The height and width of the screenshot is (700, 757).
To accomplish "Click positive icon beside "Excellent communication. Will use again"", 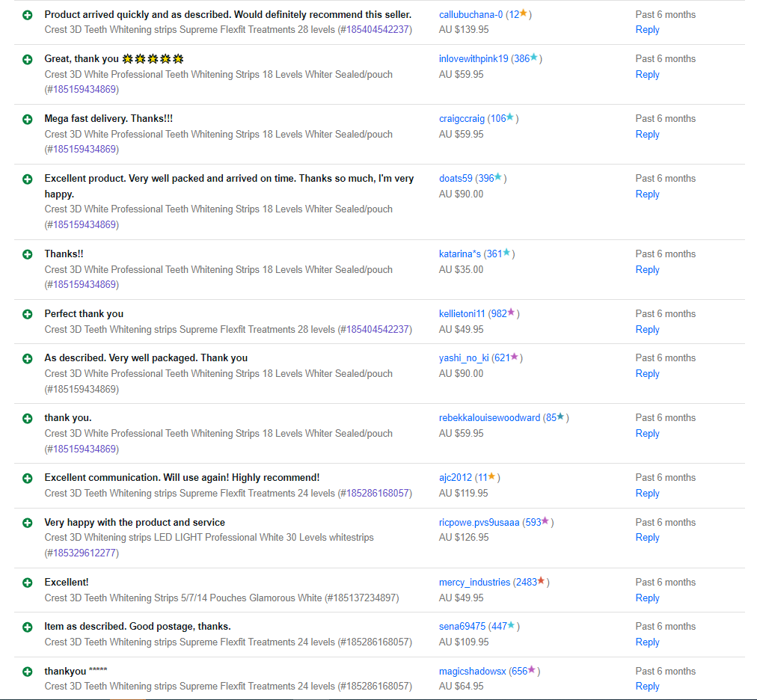I will (x=28, y=479).
